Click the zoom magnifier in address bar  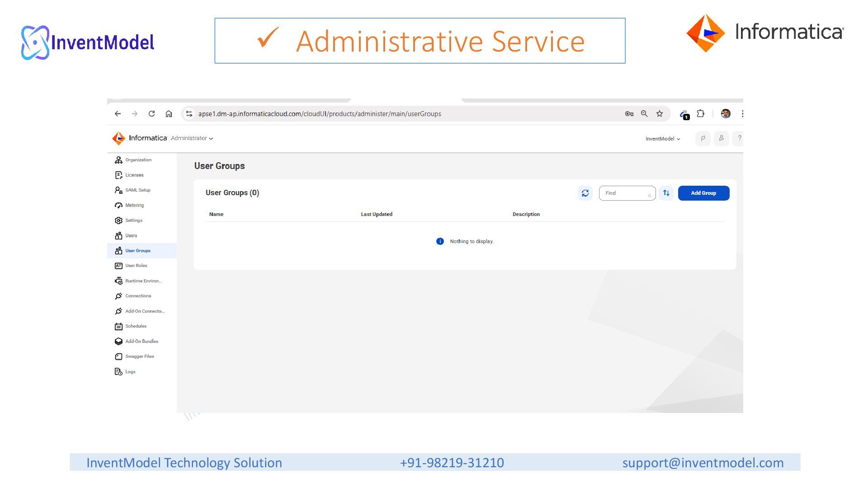point(644,114)
